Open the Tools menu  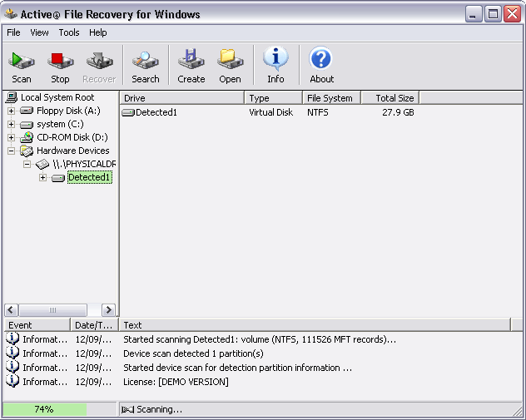69,32
